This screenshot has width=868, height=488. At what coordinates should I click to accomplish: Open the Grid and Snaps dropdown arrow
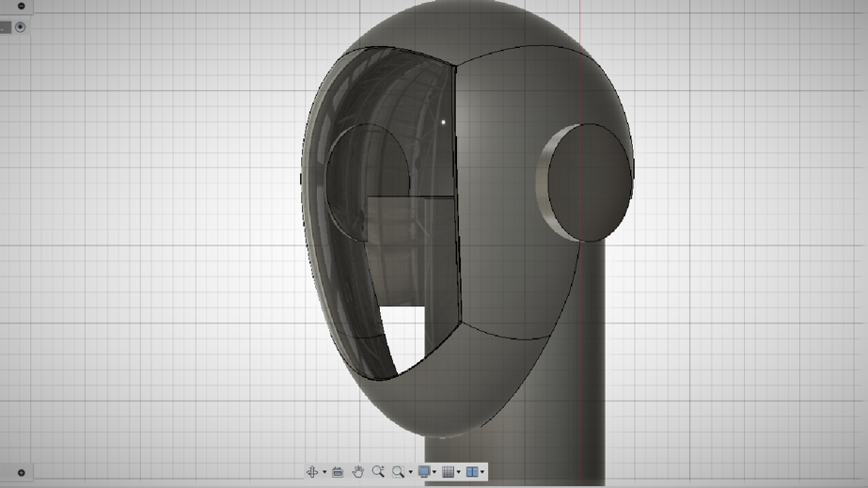(459, 472)
